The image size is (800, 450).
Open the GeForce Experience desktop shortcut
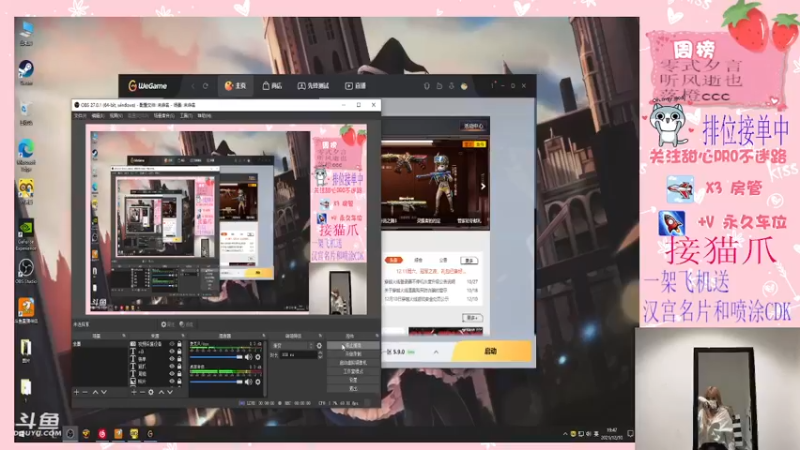[x=26, y=235]
